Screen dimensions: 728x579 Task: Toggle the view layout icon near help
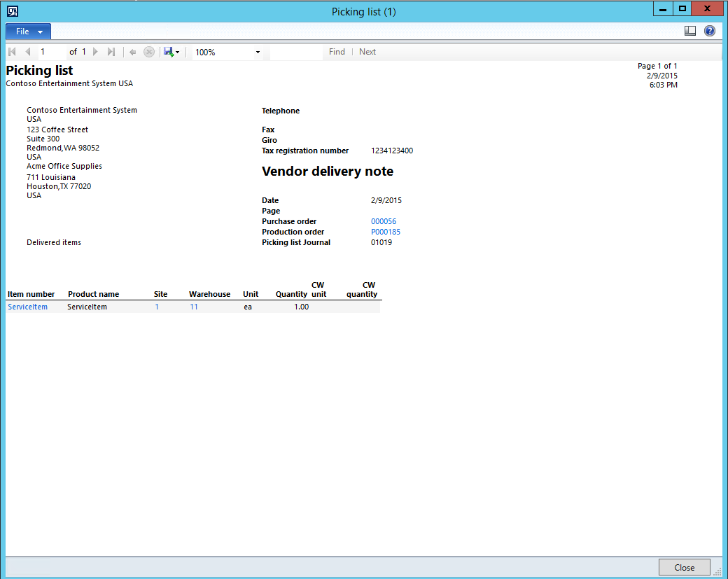pos(690,31)
